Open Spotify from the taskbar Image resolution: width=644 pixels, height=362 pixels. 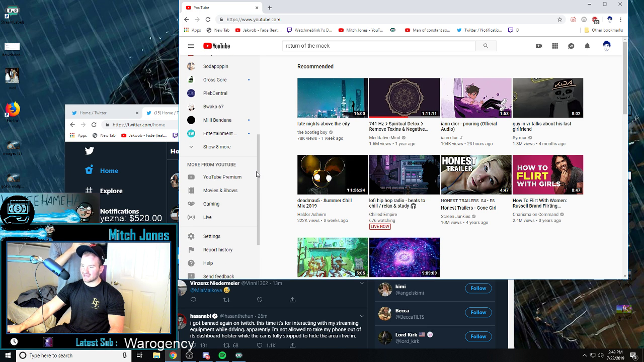(222, 355)
